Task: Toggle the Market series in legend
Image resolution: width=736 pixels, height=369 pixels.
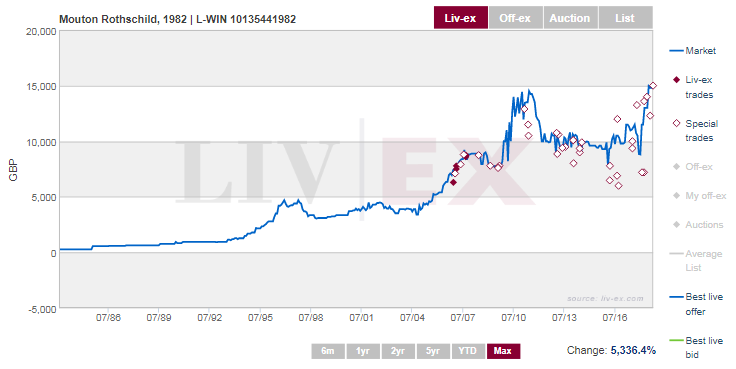Action: coord(700,51)
